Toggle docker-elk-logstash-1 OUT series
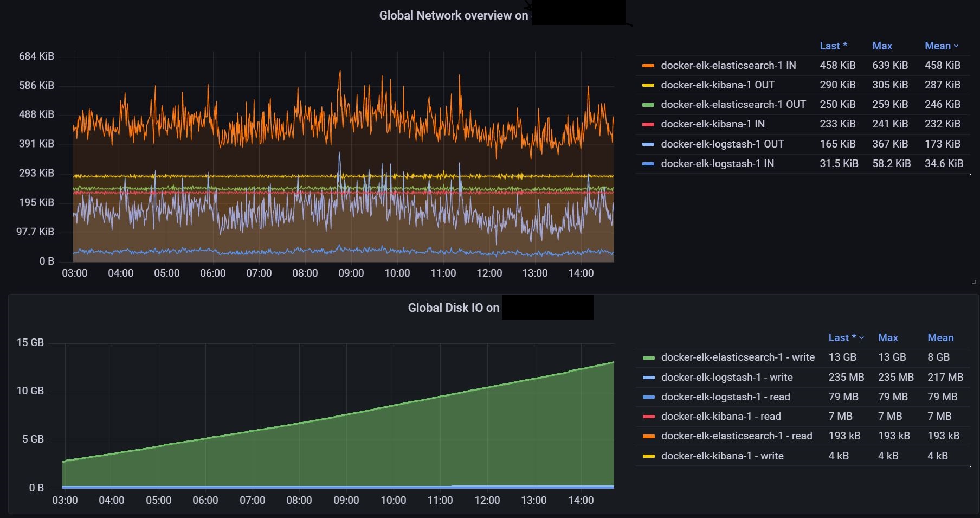 pos(723,144)
